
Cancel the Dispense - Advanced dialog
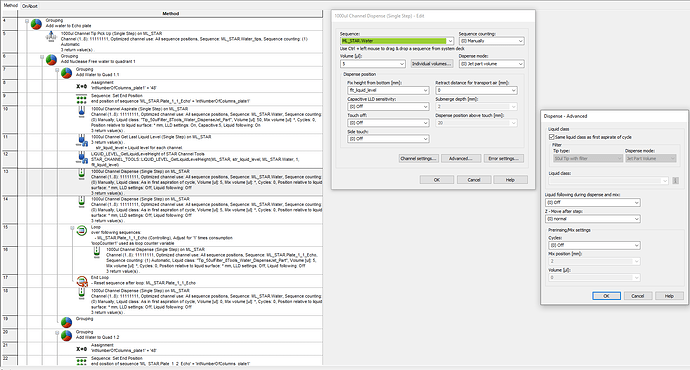[x=638, y=296]
